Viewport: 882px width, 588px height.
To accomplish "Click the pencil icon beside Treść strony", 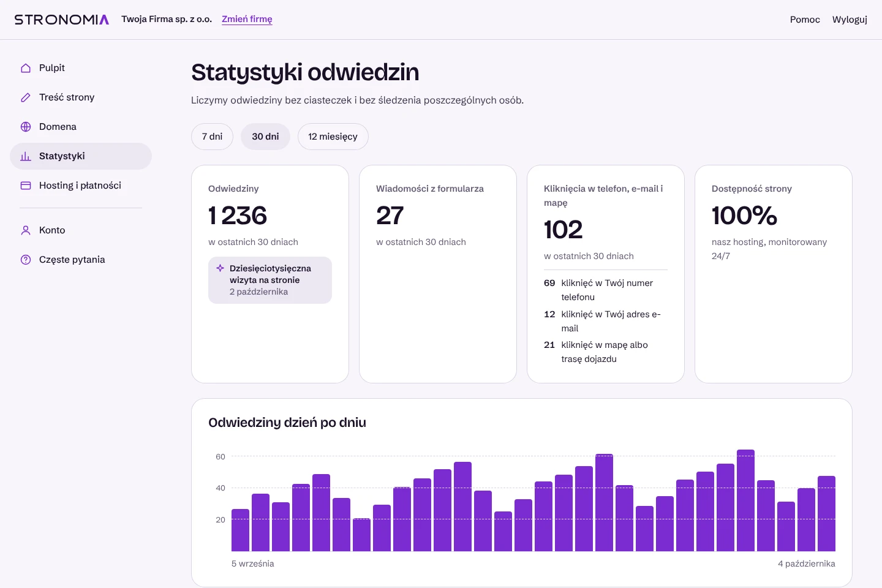I will tap(26, 97).
